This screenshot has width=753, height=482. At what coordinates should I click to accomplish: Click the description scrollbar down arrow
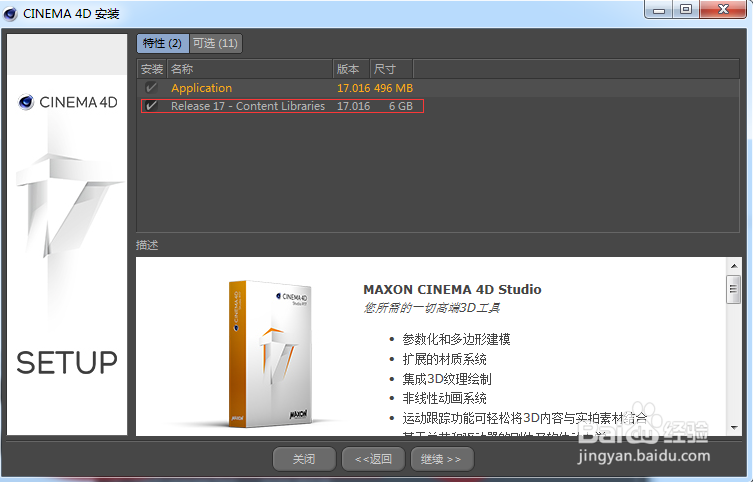[733, 427]
